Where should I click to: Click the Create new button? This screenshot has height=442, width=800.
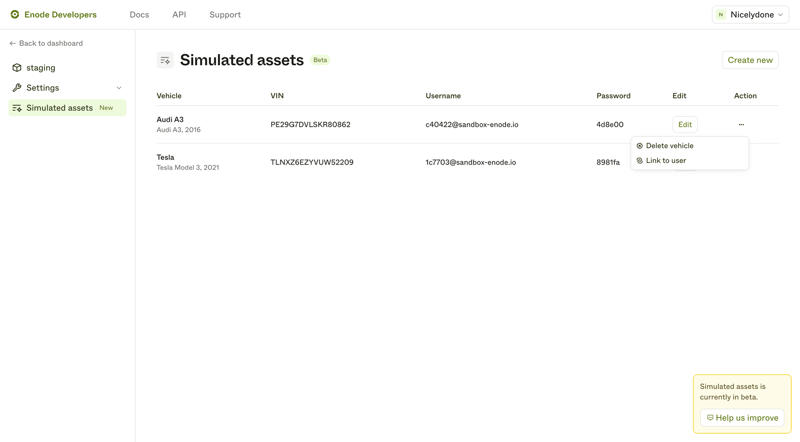[750, 60]
